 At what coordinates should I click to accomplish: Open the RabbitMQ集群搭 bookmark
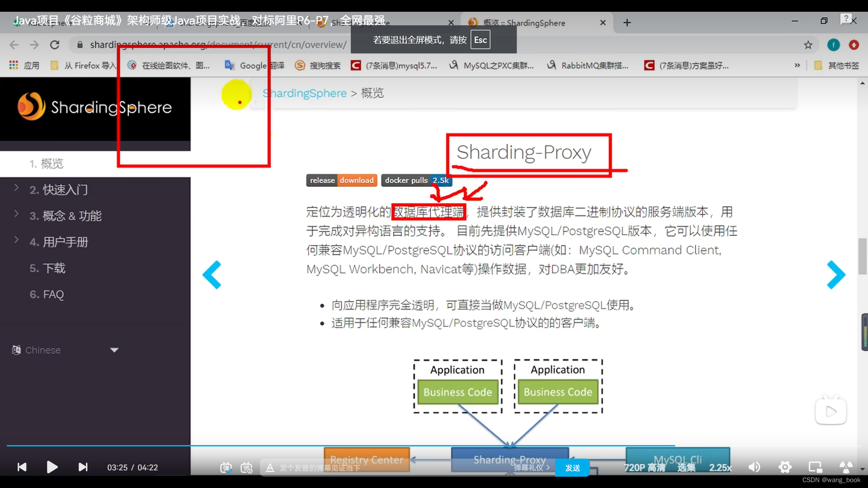588,66
